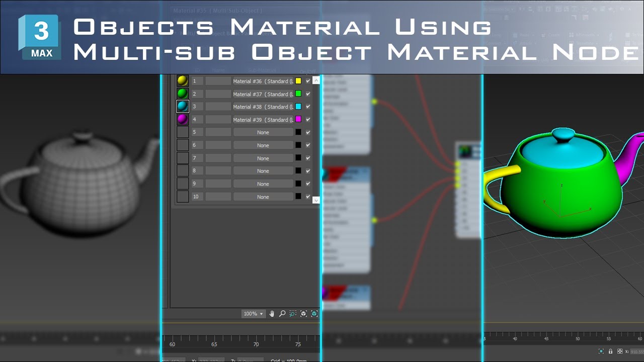Click the name field for sub-material 3

point(218,107)
